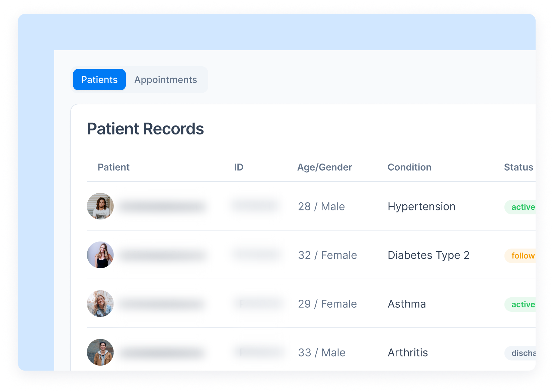
Task: Sort by the ID column header
Action: [x=239, y=167]
